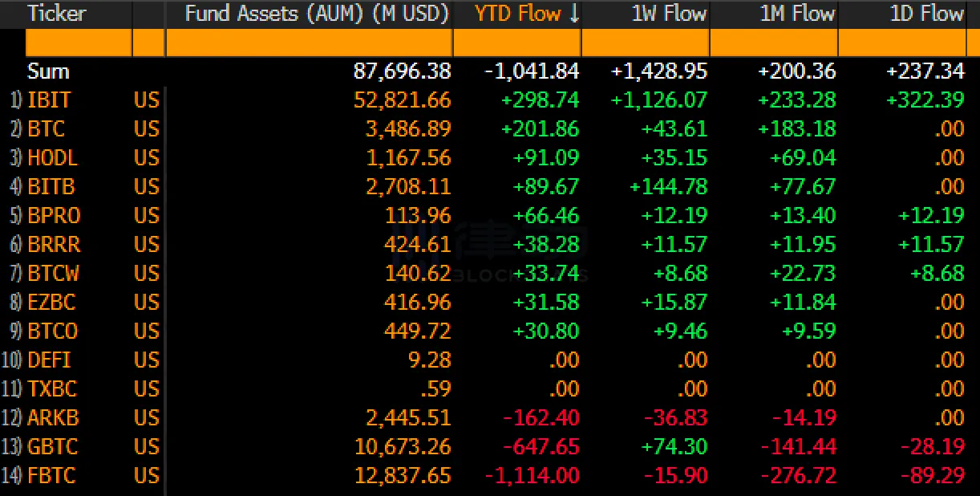Select the IBIT ticker row
This screenshot has height=496, width=980.
[50, 100]
